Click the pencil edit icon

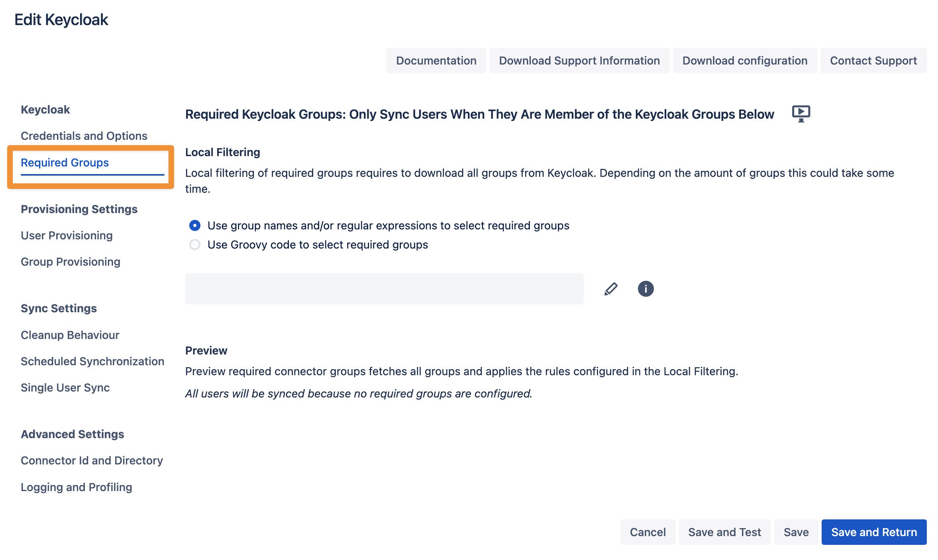(611, 289)
